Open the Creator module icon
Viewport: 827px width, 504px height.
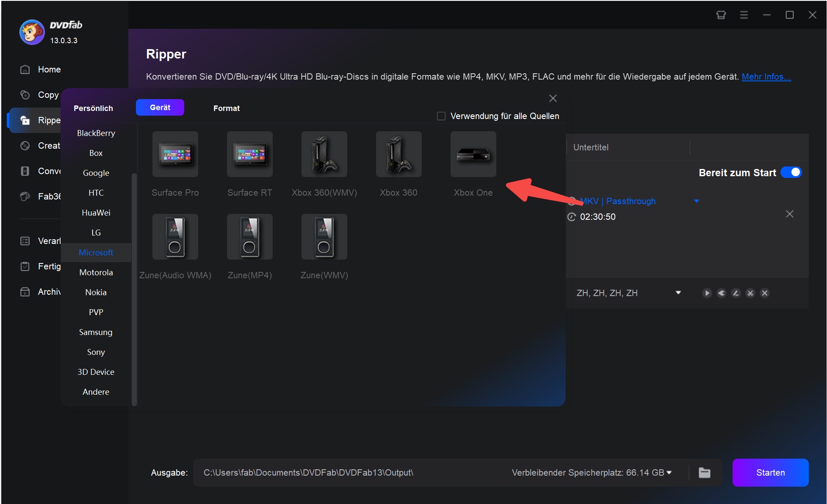coord(25,146)
